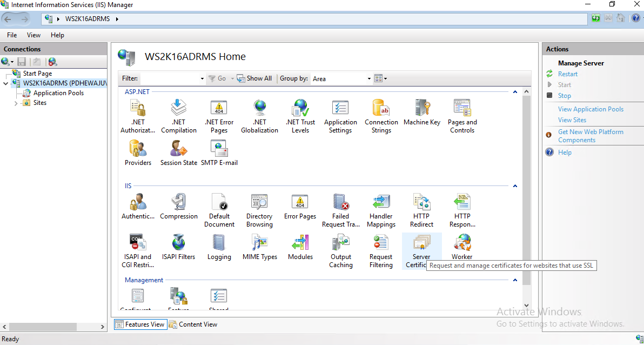The image size is (644, 345).
Task: Open the Logging feature
Action: click(219, 247)
